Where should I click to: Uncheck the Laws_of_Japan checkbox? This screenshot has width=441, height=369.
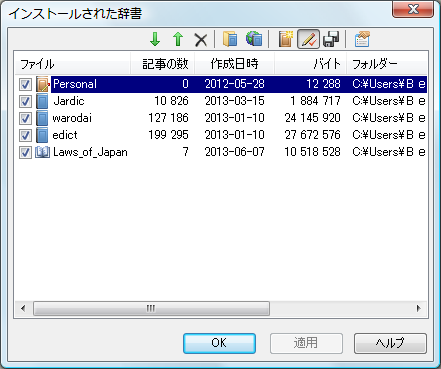(25, 152)
